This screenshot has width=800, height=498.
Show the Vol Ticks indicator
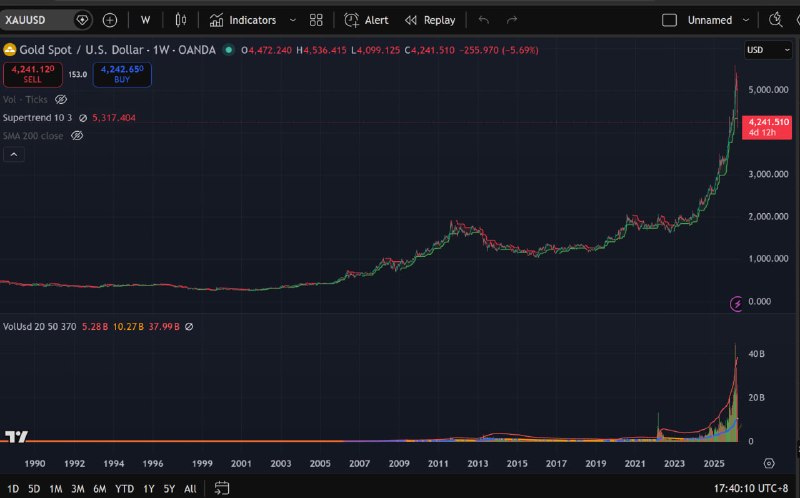tap(61, 100)
